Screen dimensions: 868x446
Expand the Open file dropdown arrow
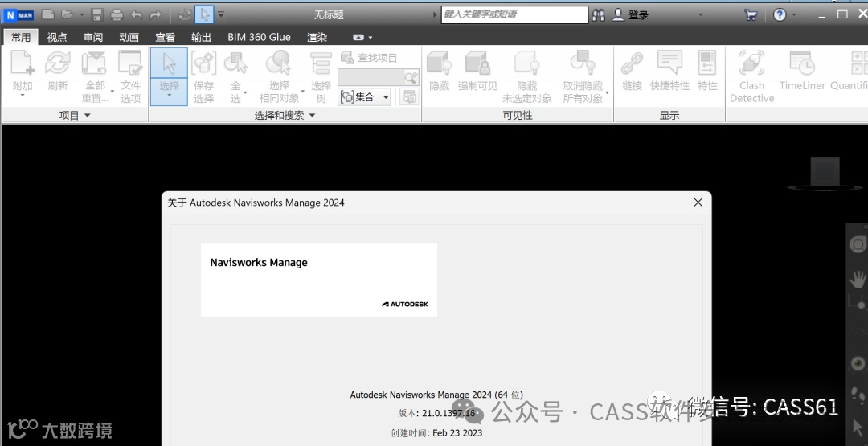click(x=82, y=14)
